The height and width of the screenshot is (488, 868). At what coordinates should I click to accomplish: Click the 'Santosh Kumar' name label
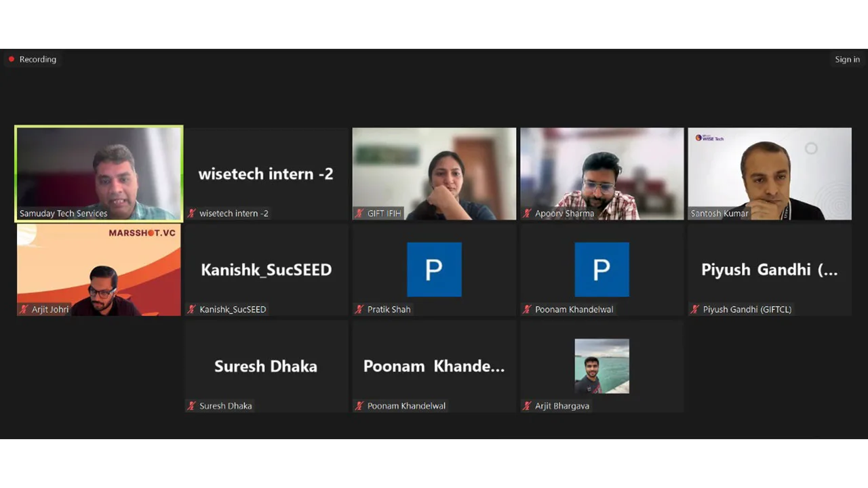(719, 213)
